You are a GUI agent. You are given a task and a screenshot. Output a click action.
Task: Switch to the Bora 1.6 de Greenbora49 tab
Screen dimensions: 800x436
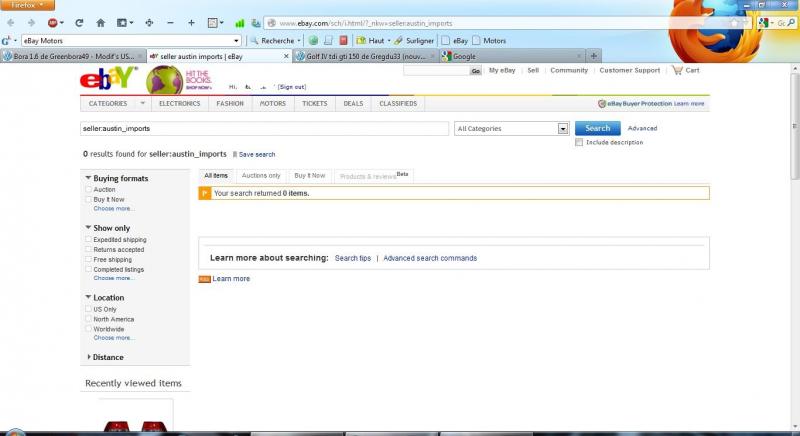pos(73,56)
